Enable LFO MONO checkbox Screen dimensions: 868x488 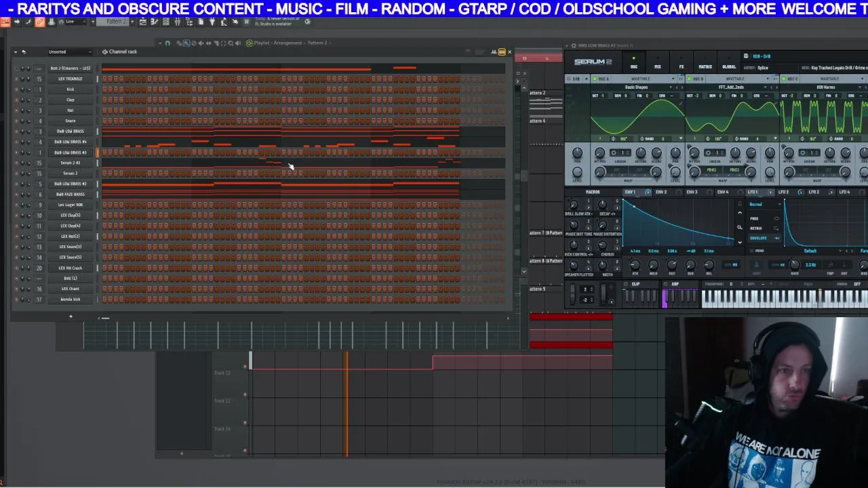tap(753, 251)
